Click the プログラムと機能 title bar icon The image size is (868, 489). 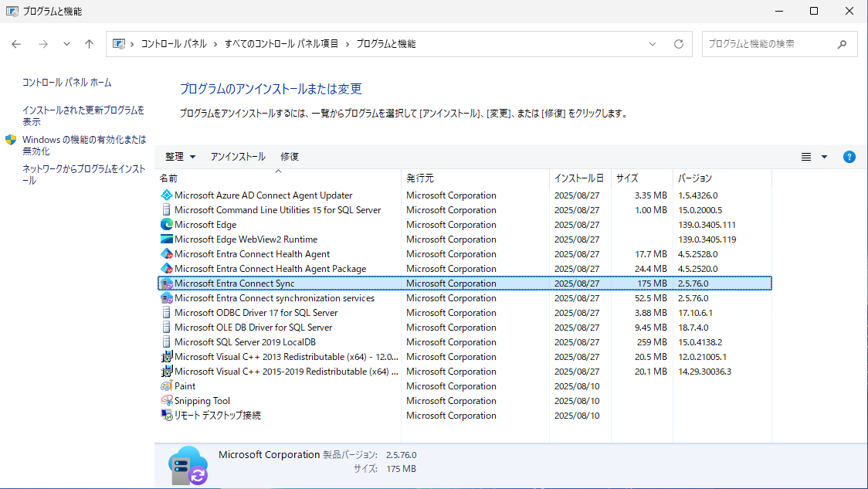coord(12,11)
